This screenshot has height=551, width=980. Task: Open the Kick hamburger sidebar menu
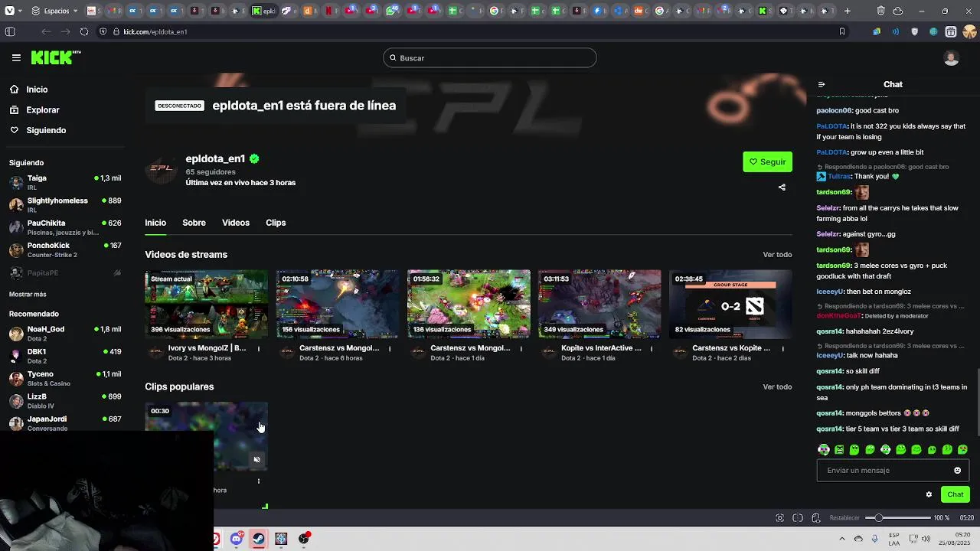click(x=16, y=57)
